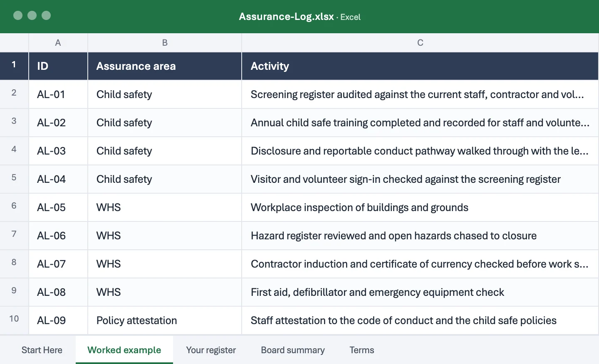Select the Screening register audited activity cell

[x=420, y=94]
